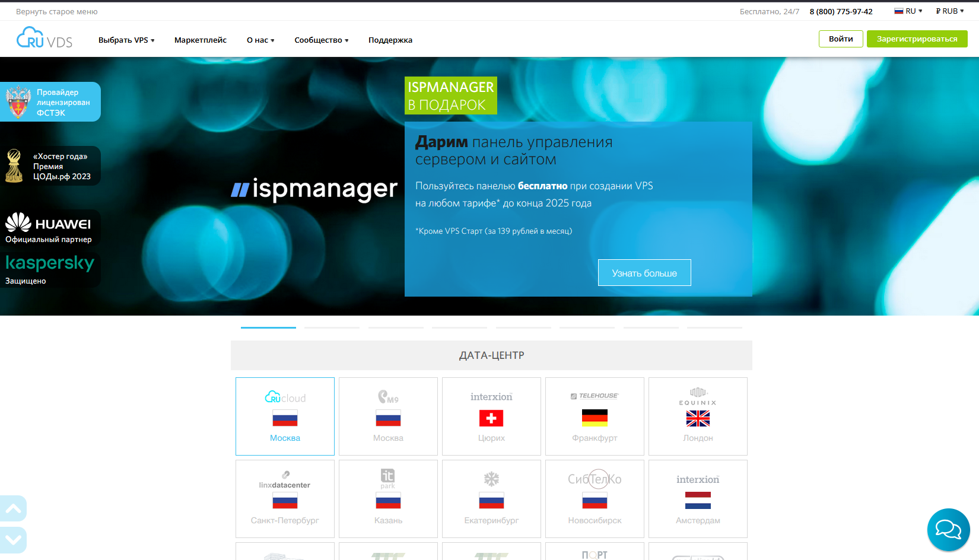This screenshot has height=560, width=979.
Task: Expand the О нас menu
Action: coord(260,40)
